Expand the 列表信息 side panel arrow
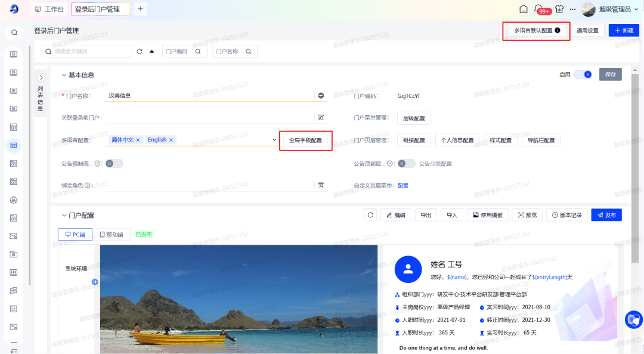Image resolution: width=644 pixels, height=354 pixels. 41,78
